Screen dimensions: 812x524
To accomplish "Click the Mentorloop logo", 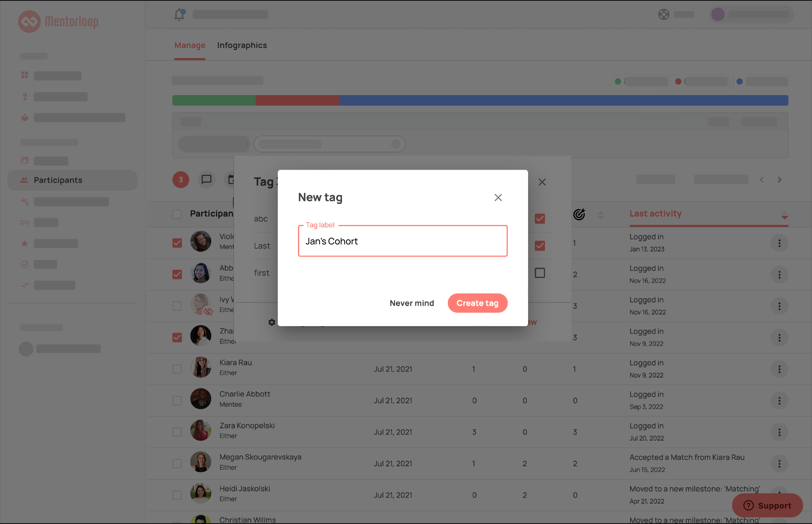I will (x=58, y=21).
